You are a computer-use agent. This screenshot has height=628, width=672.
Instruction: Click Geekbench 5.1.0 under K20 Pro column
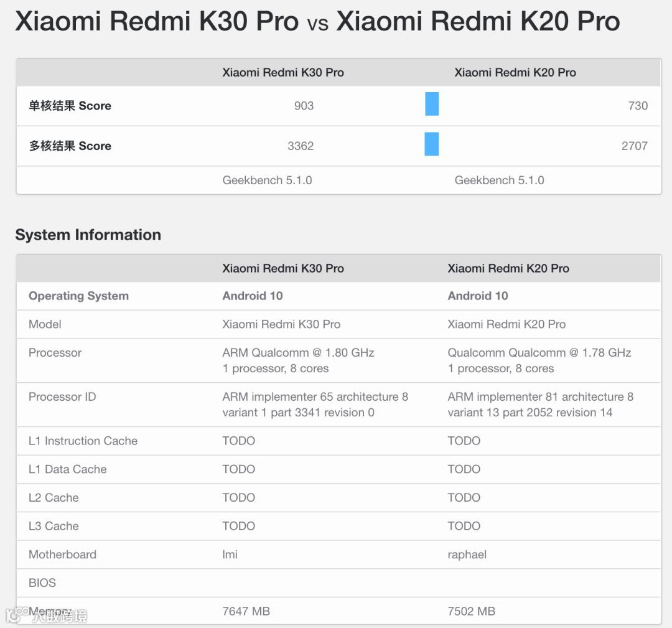pos(499,180)
